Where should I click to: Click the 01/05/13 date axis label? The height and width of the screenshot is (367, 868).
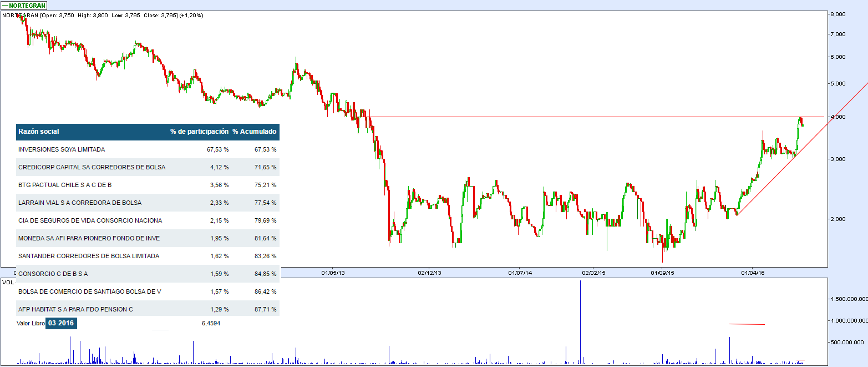[333, 273]
